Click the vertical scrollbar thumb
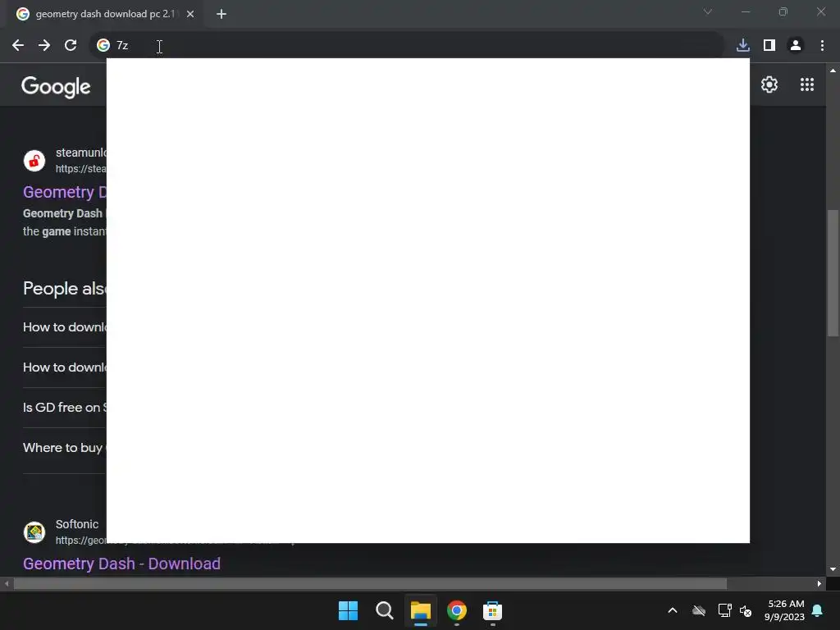This screenshot has width=840, height=630. click(x=833, y=273)
